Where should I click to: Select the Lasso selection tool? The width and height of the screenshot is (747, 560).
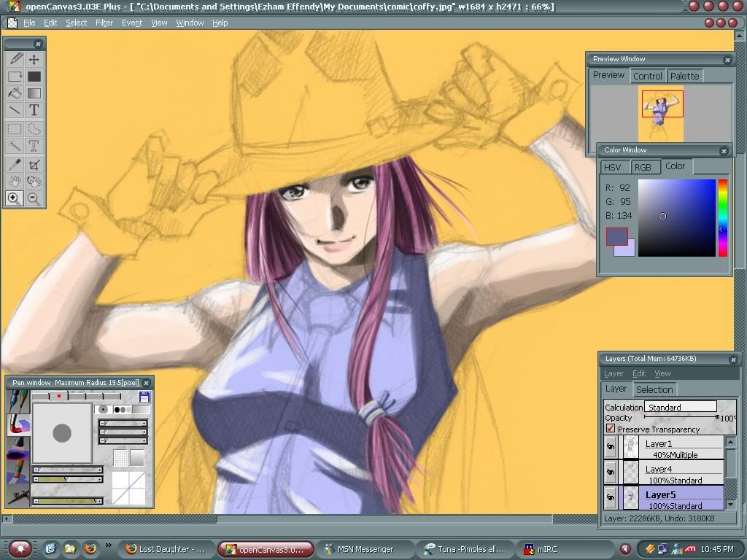tap(34, 129)
